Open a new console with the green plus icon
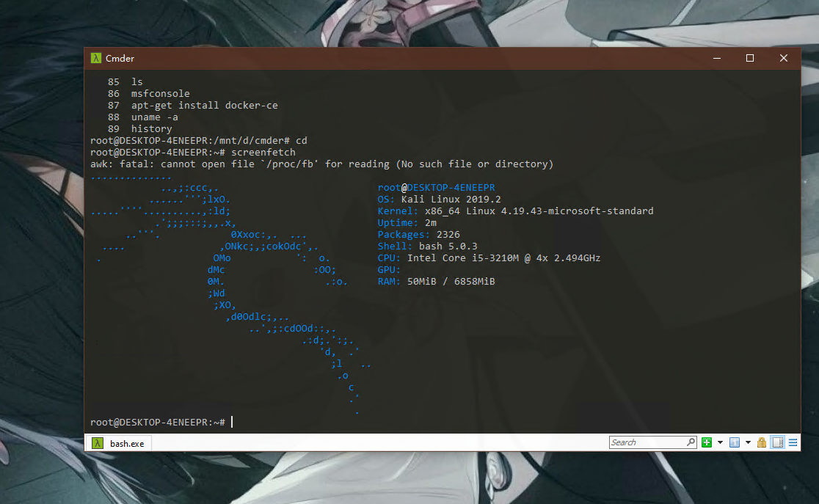This screenshot has height=504, width=819. 707,442
